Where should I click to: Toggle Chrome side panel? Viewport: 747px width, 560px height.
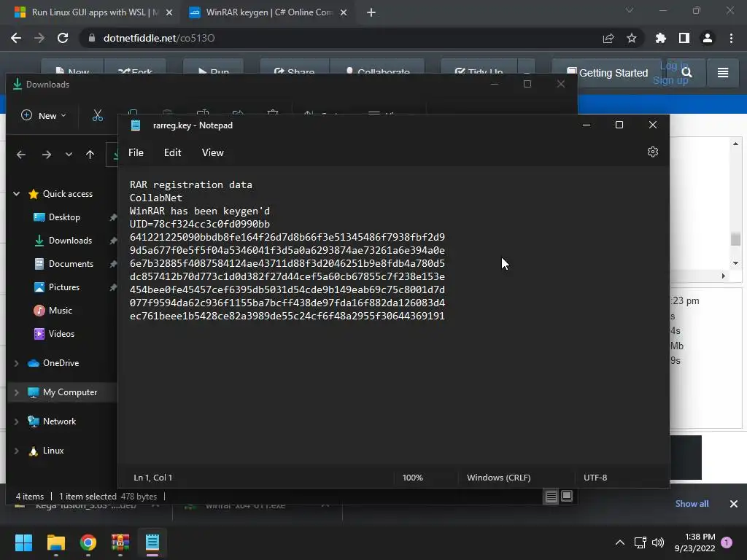(684, 38)
